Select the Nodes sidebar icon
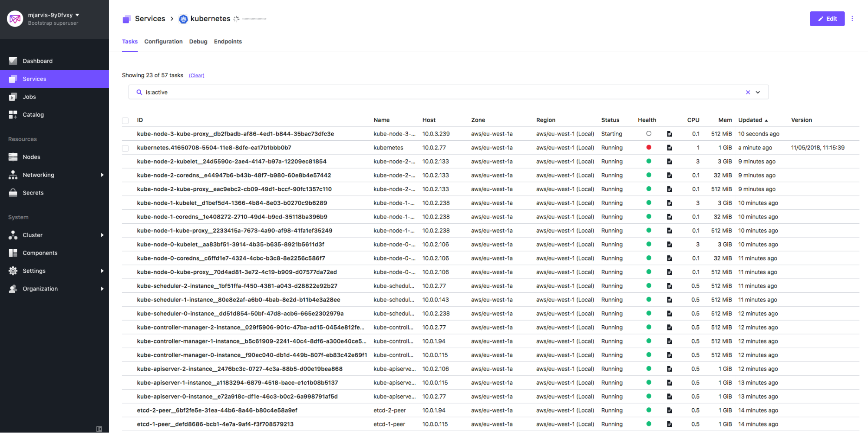The width and height of the screenshot is (868, 433). 13,157
